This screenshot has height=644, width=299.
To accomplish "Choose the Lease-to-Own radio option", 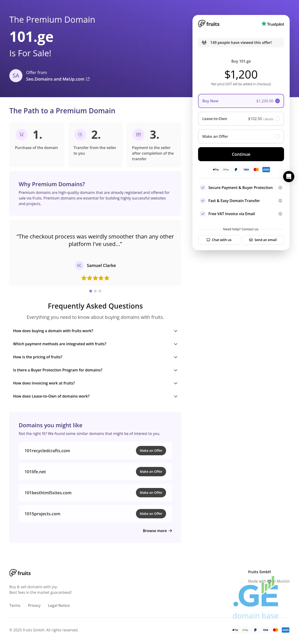I will pos(277,119).
